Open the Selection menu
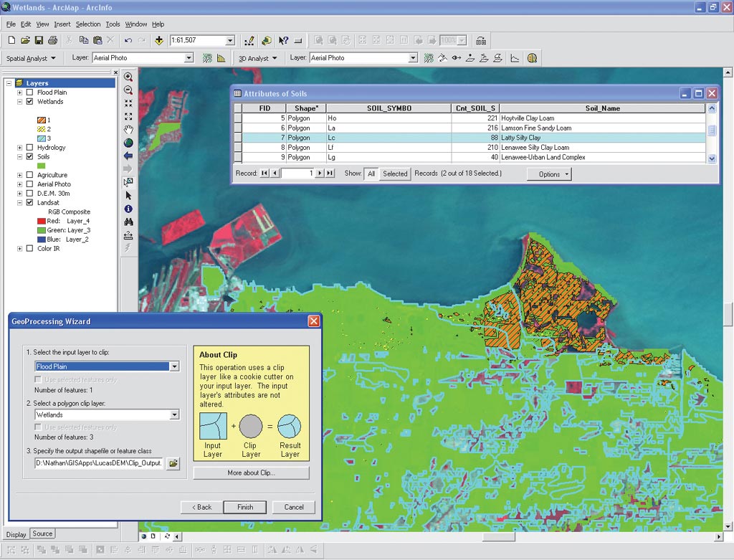Image resolution: width=734 pixels, height=560 pixels. click(88, 24)
